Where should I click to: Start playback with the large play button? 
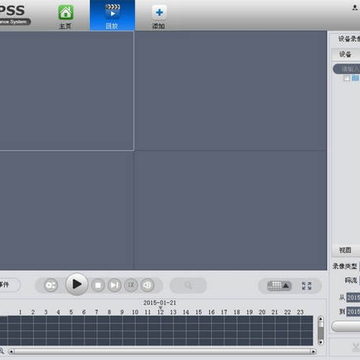coord(77,284)
